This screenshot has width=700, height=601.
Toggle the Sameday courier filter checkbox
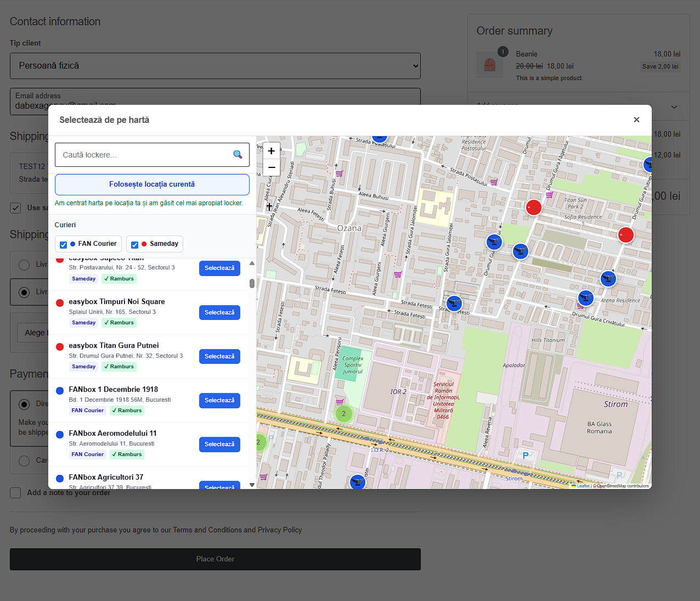pos(134,245)
